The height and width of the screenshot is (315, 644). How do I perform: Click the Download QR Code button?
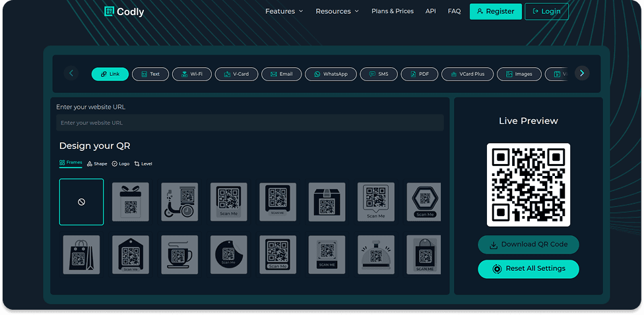tap(528, 244)
